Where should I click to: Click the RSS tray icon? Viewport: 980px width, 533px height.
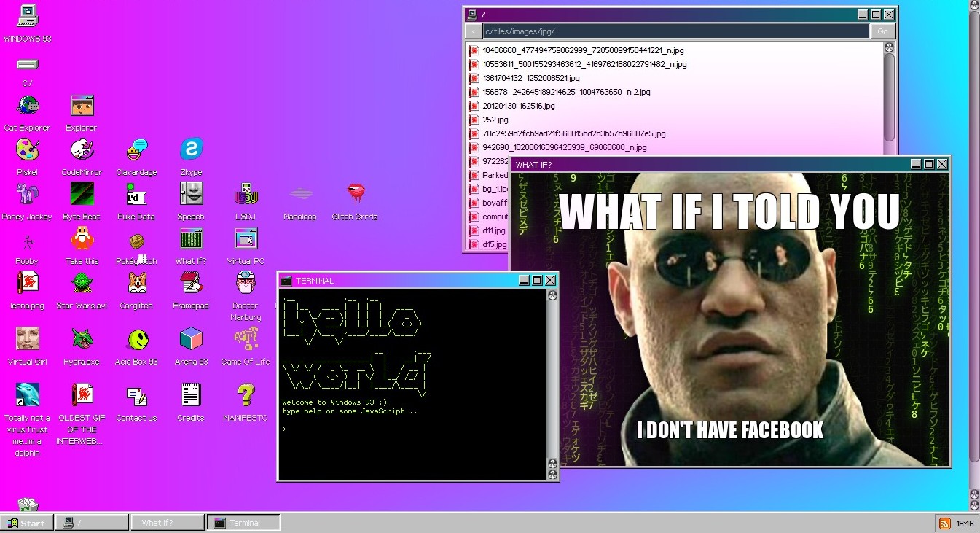pos(944,524)
